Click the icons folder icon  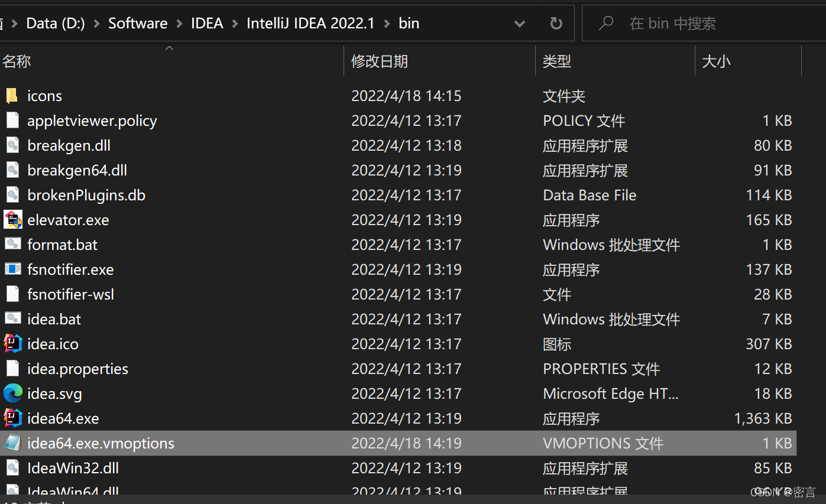click(x=12, y=96)
